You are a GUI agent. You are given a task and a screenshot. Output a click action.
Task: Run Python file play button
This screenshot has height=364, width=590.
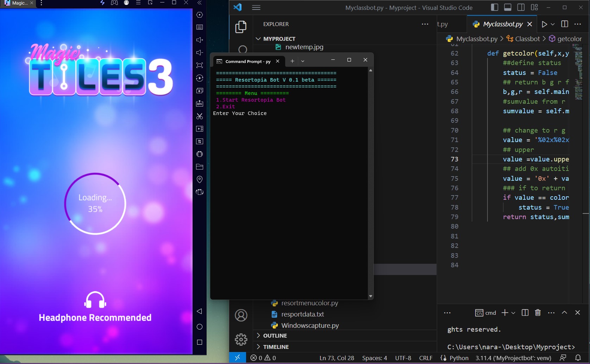[x=544, y=24]
